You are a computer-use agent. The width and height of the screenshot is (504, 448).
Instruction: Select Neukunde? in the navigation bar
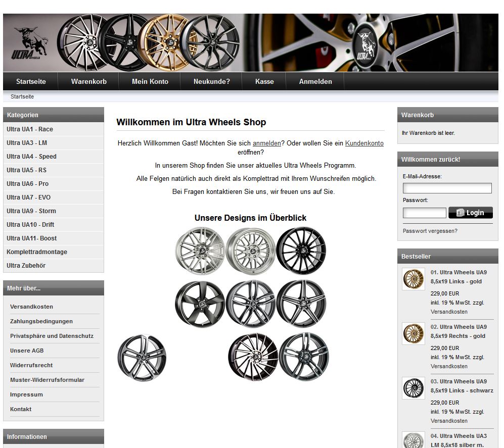pos(211,82)
